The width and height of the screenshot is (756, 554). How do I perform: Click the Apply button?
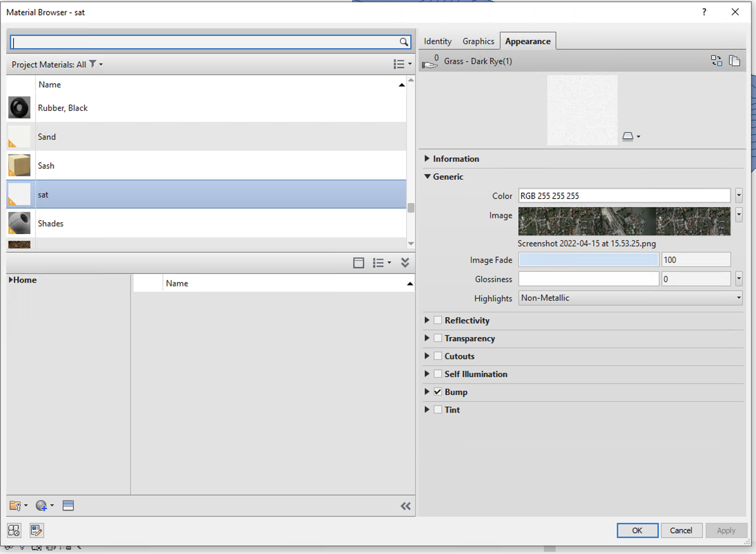(x=726, y=530)
